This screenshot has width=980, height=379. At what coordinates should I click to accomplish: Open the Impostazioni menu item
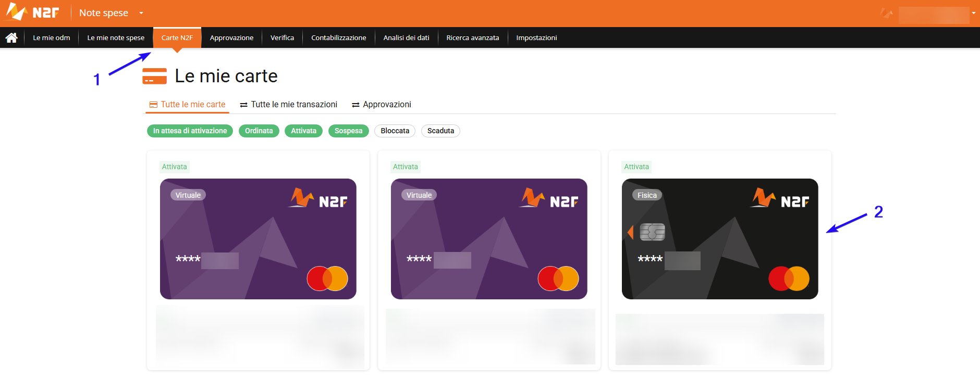[536, 37]
